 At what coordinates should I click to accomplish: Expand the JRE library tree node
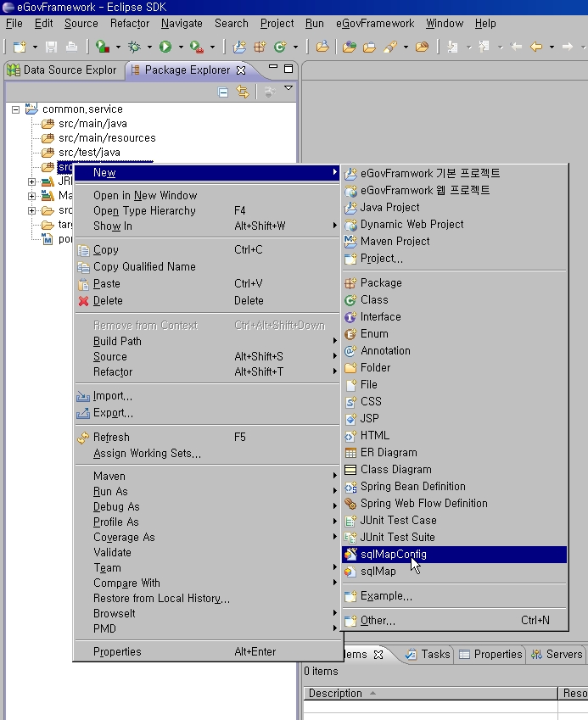point(32,181)
